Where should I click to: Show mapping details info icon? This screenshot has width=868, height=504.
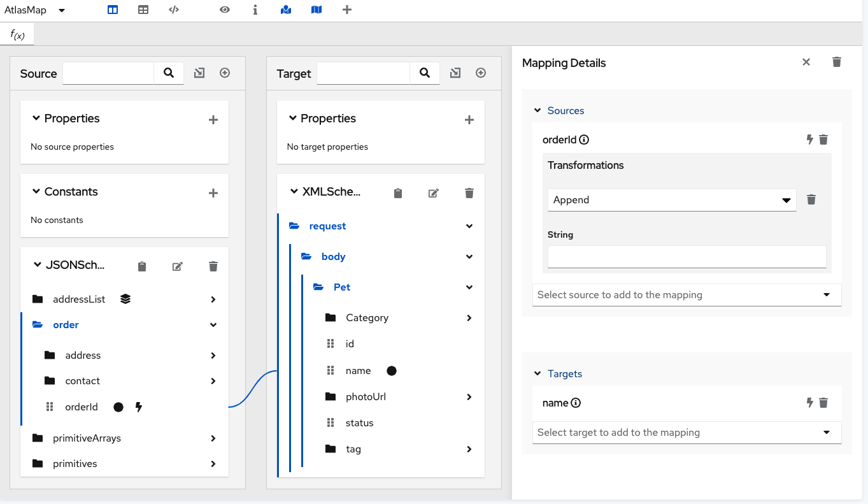(255, 10)
